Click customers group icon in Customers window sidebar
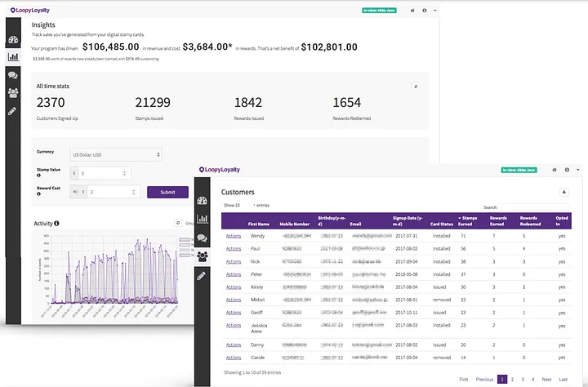This screenshot has width=588, height=387. click(x=203, y=256)
